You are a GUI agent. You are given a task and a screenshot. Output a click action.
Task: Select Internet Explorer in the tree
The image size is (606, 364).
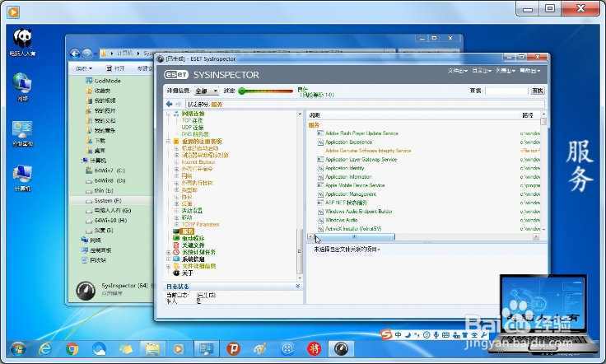[x=198, y=162]
